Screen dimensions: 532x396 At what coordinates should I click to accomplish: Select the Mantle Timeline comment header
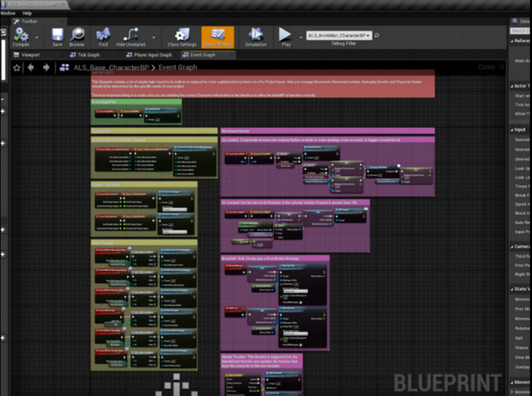click(262, 362)
